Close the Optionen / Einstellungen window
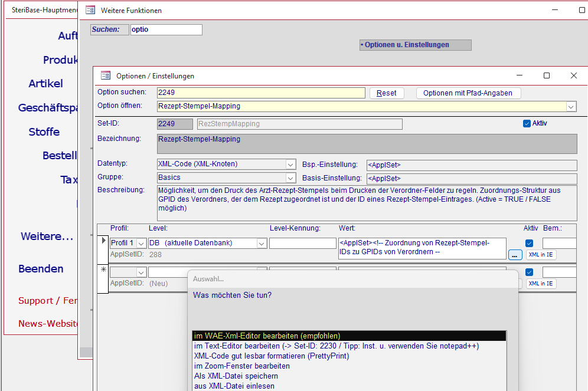The height and width of the screenshot is (391, 588). (x=574, y=75)
